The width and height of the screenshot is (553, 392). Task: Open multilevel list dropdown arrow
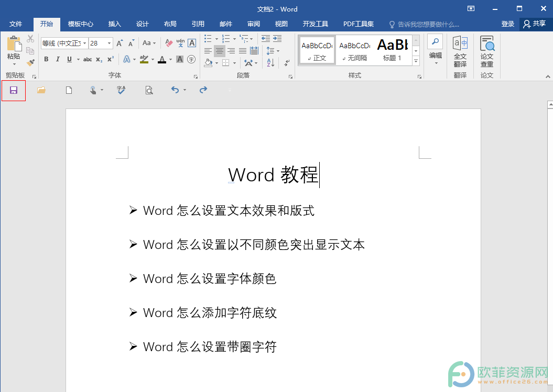click(252, 39)
